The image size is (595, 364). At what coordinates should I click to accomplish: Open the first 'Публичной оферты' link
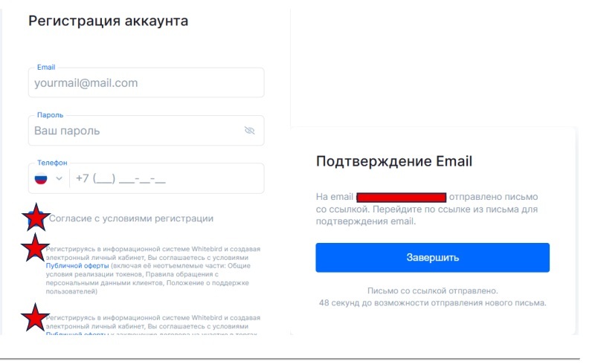[x=77, y=265]
